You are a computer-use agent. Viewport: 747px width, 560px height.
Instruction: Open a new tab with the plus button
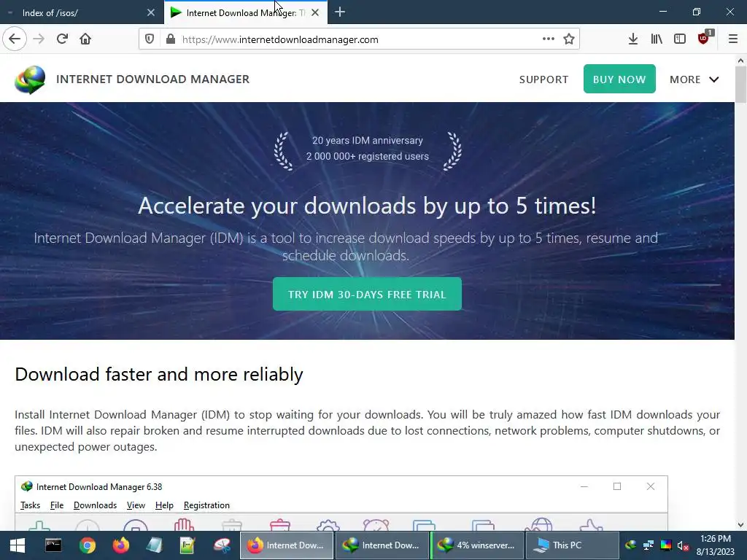[x=340, y=12]
